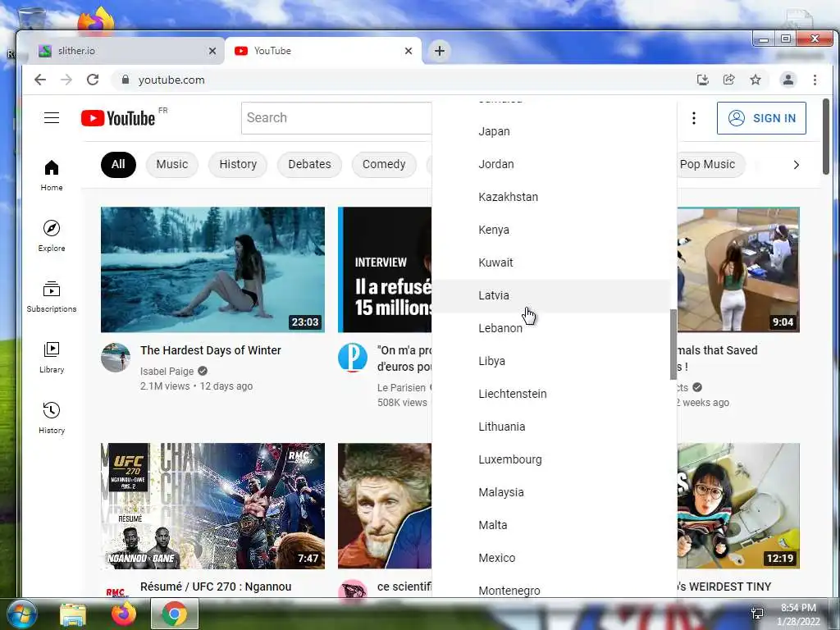Choose Liechtenstein from the location list
Viewport: 840px width, 630px height.
(550, 394)
